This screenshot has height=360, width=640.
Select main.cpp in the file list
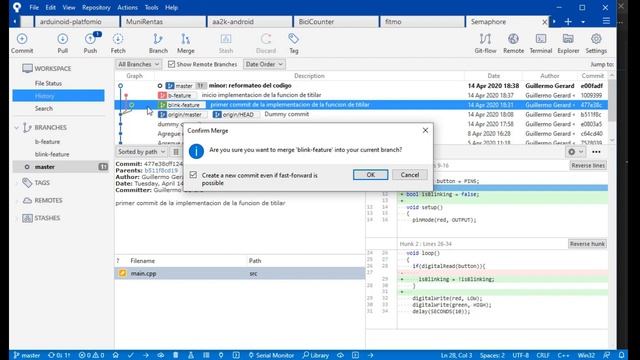coord(240,273)
